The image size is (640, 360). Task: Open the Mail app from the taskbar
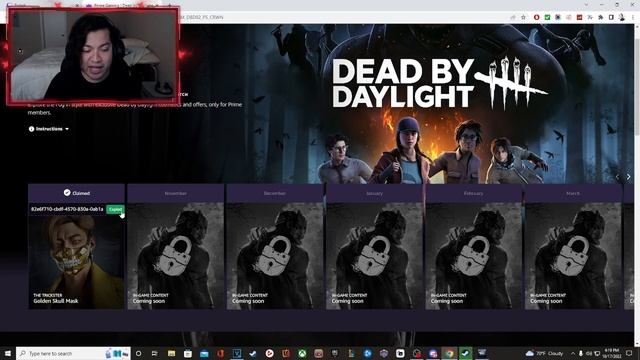point(204,353)
